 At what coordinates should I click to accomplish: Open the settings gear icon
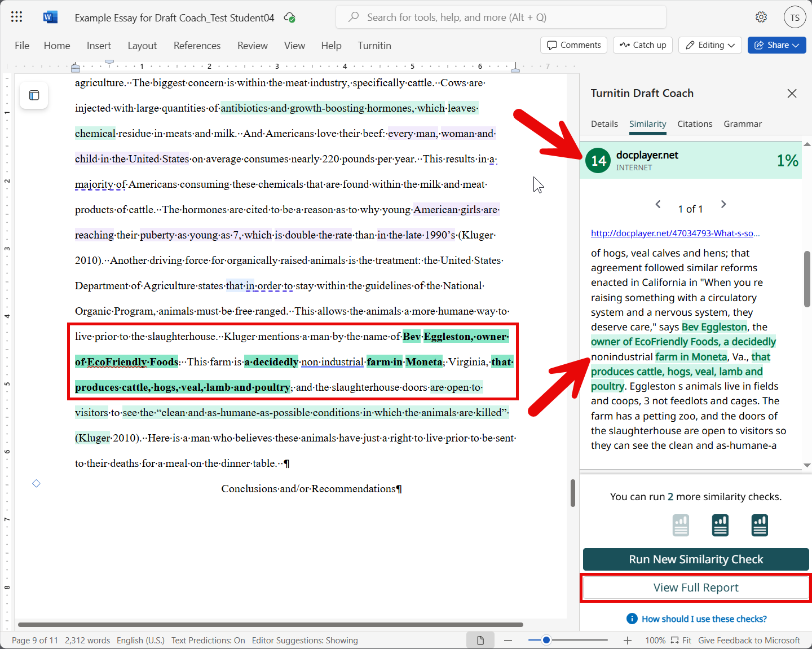(761, 17)
